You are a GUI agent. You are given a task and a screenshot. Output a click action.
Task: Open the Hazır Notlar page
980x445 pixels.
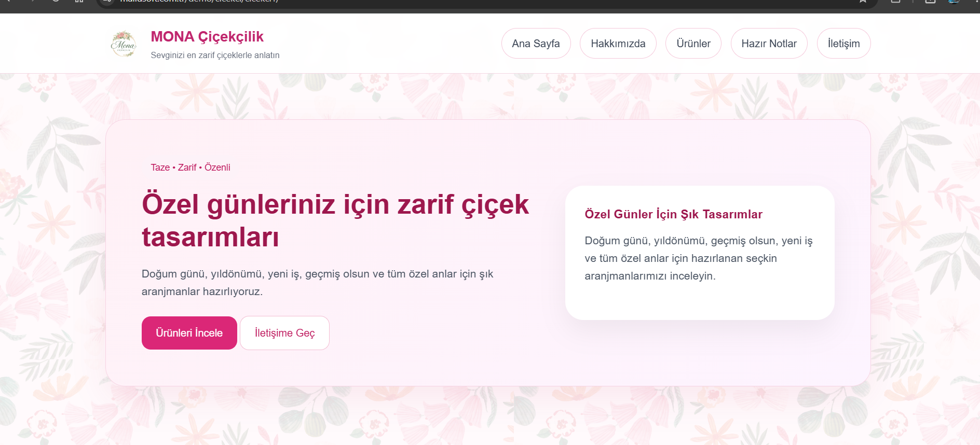(769, 44)
